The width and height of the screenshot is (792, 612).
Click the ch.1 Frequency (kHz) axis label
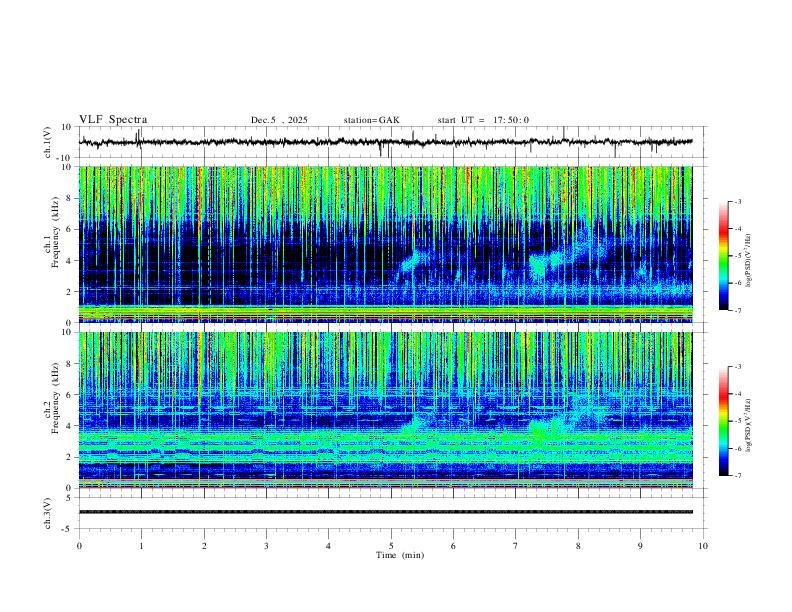coord(52,232)
